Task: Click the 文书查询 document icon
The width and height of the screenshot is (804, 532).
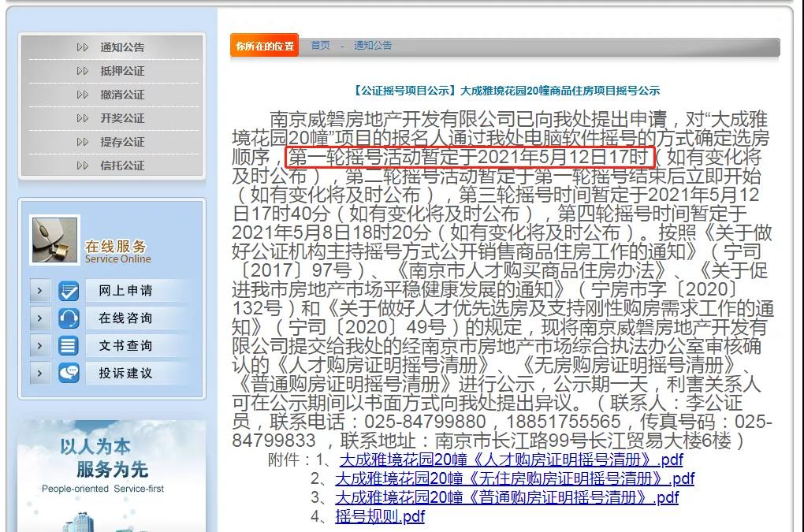Action: click(69, 346)
